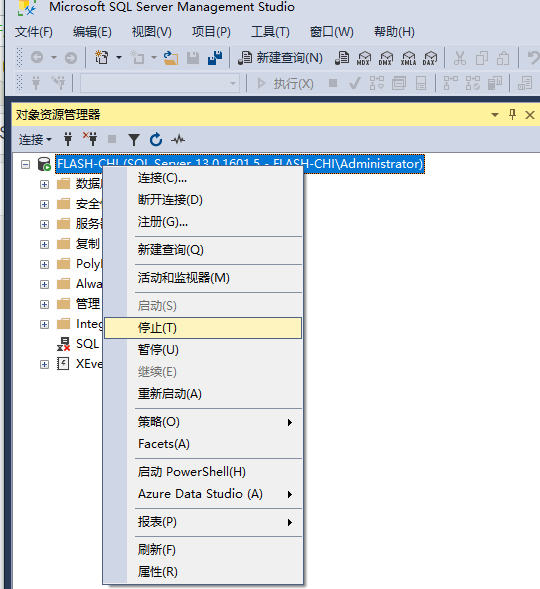The width and height of the screenshot is (540, 589).
Task: Click the Cancel Executing Query stop icon
Action: tap(332, 83)
